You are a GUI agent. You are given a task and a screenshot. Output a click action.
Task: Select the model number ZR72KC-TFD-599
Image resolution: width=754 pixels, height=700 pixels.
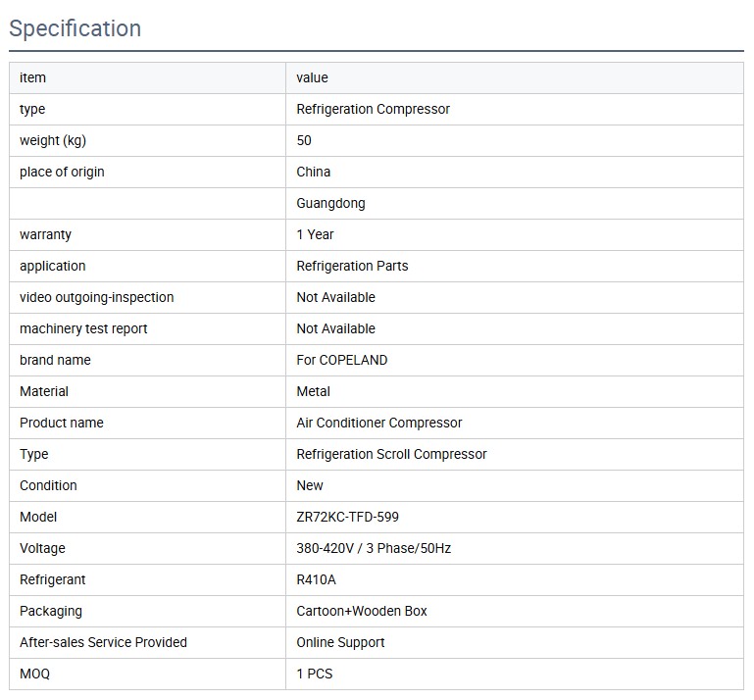coord(347,517)
